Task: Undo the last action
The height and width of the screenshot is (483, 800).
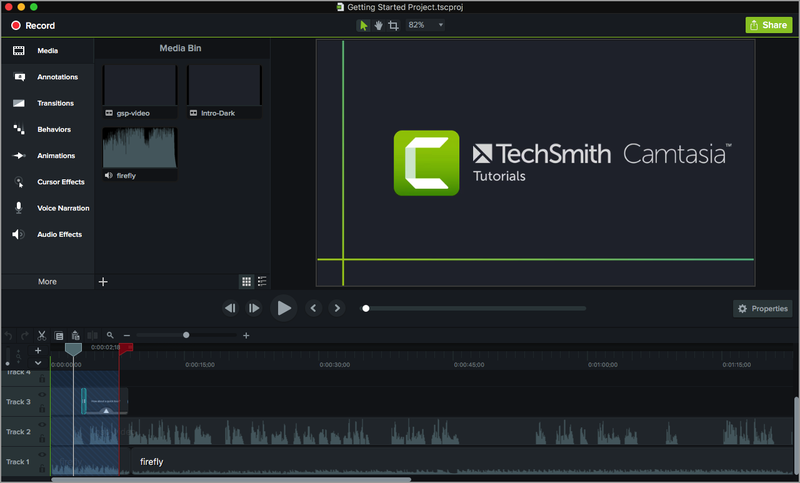Action: 8,336
